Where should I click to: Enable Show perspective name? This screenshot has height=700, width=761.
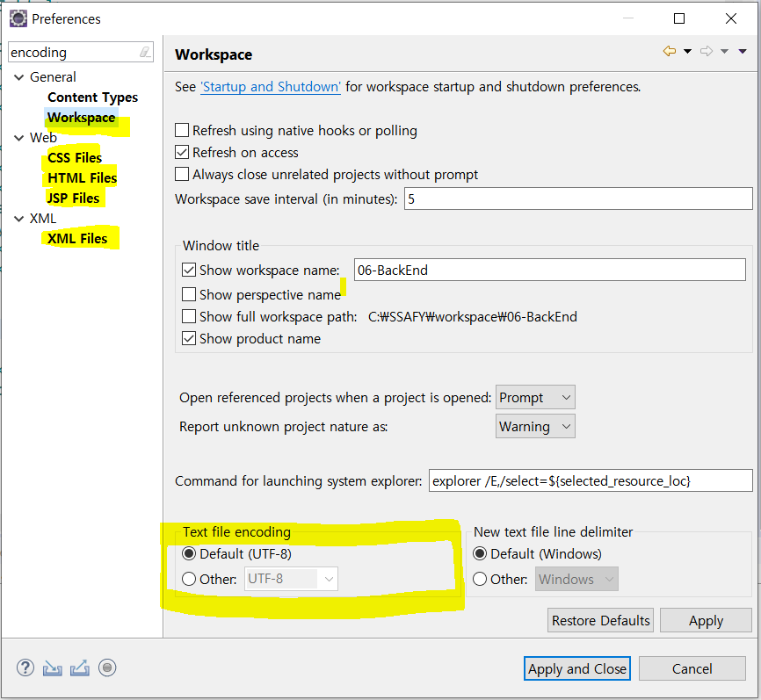coord(189,294)
